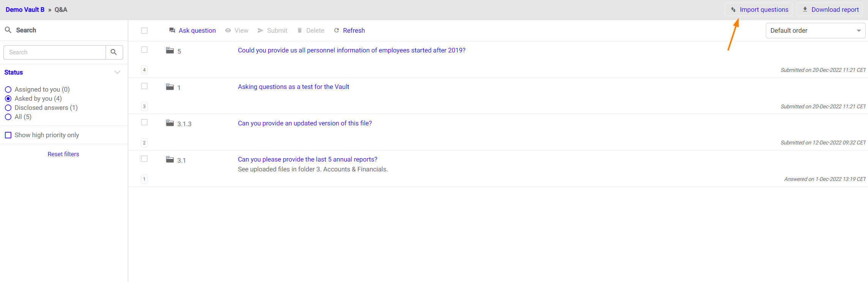Open the Default order dropdown
The width and height of the screenshot is (868, 282).
click(816, 30)
